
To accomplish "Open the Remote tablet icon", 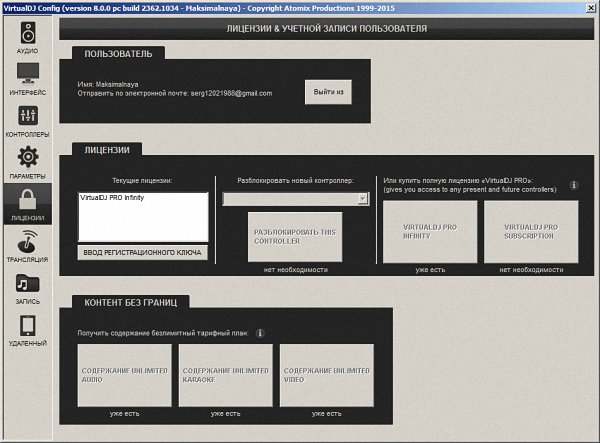I will point(28,326).
